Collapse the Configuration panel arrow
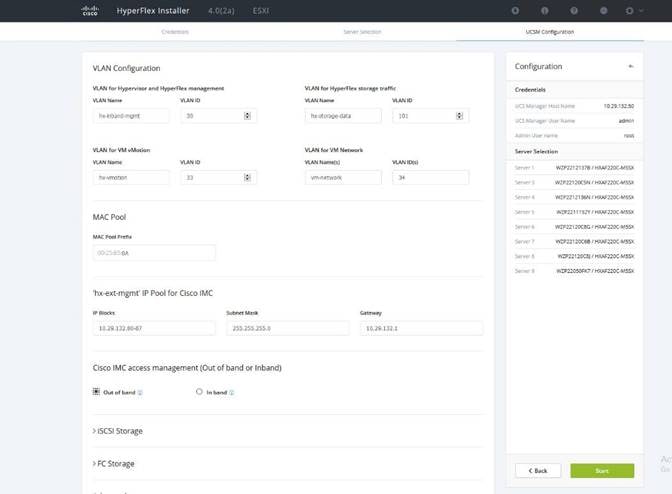672x494 pixels. pyautogui.click(x=631, y=66)
